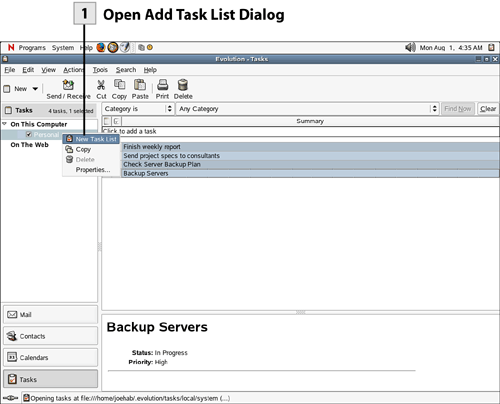This screenshot has width=500, height=404.
Task: Open the Search menu
Action: coord(126,70)
